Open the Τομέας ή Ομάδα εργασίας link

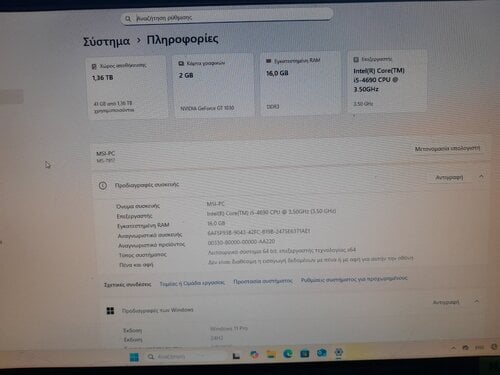point(192,283)
